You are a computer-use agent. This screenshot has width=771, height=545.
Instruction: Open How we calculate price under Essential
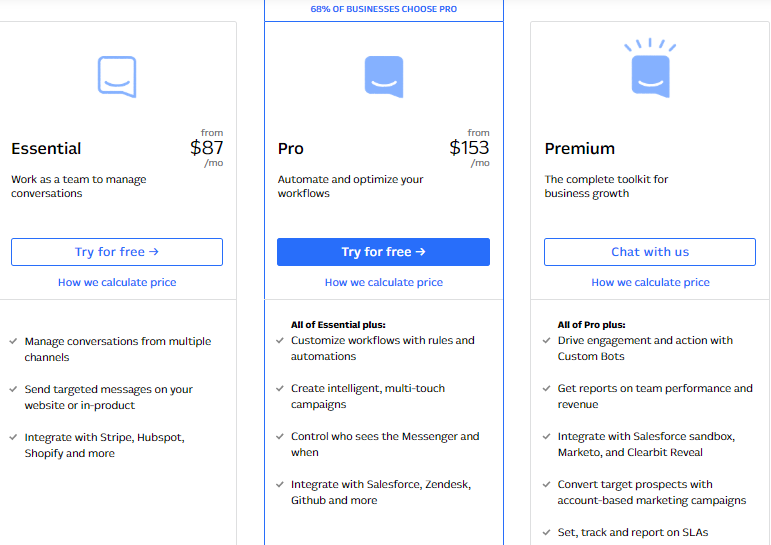[x=117, y=282]
